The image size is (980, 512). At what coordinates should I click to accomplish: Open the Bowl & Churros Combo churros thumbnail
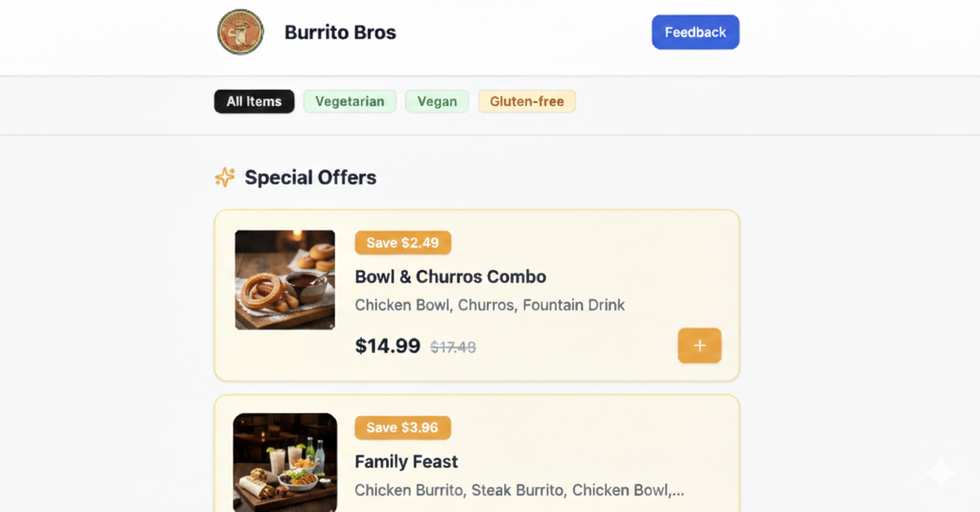(x=285, y=279)
